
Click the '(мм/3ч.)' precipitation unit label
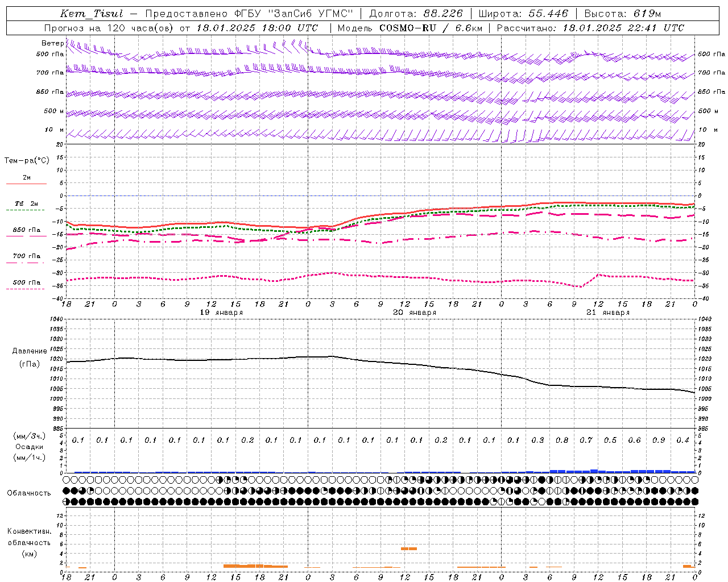coord(30,436)
